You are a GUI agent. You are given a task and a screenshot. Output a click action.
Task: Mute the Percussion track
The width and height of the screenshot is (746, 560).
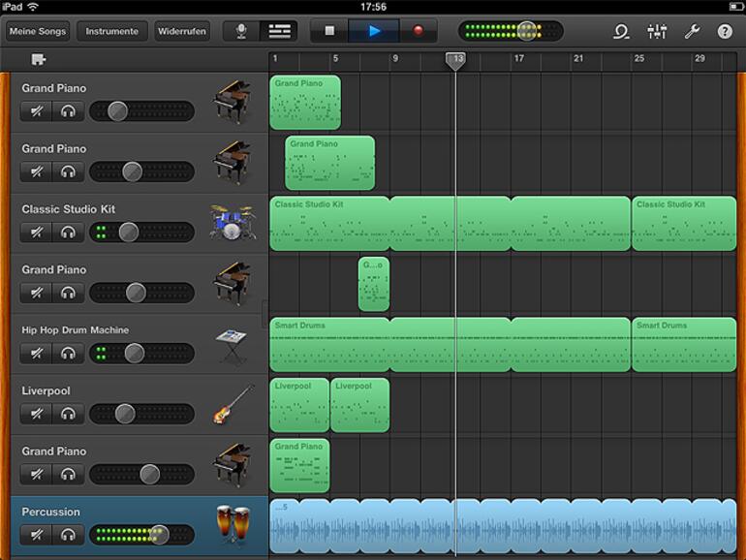pyautogui.click(x=36, y=535)
